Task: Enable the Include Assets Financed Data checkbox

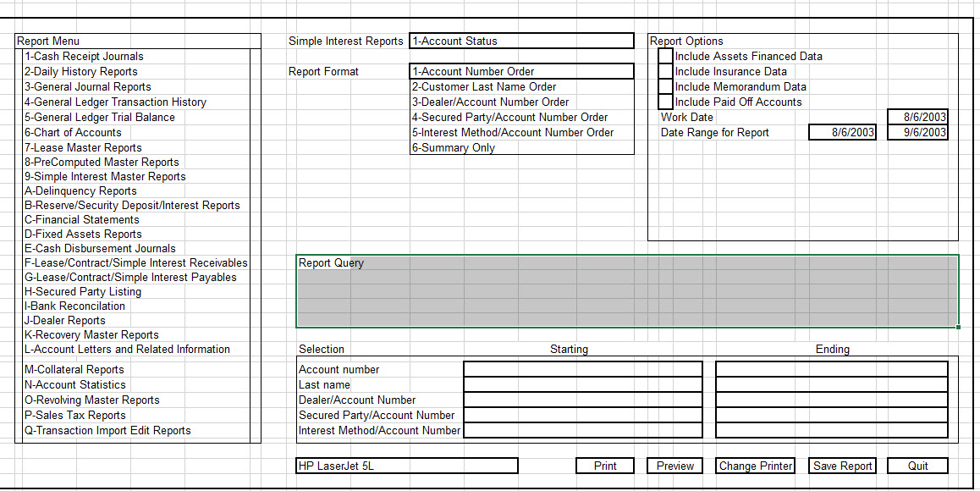Action: tap(664, 56)
